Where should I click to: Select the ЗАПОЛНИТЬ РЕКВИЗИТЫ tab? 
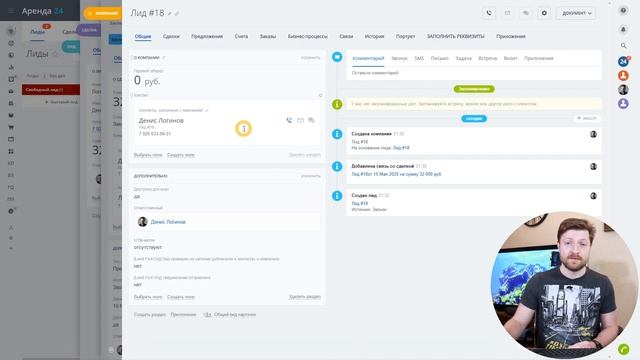coord(456,36)
